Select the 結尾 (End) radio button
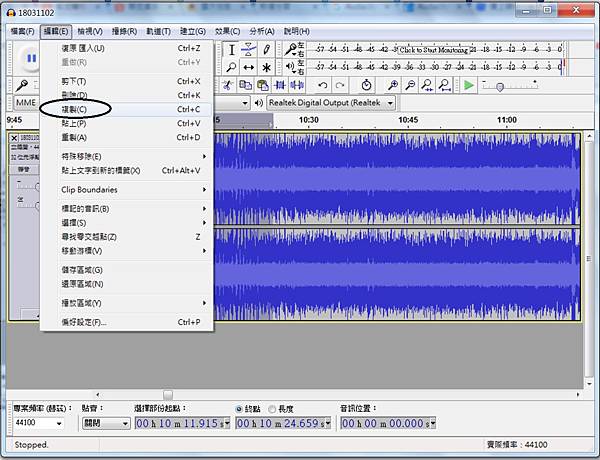The height and width of the screenshot is (460, 600). click(239, 409)
